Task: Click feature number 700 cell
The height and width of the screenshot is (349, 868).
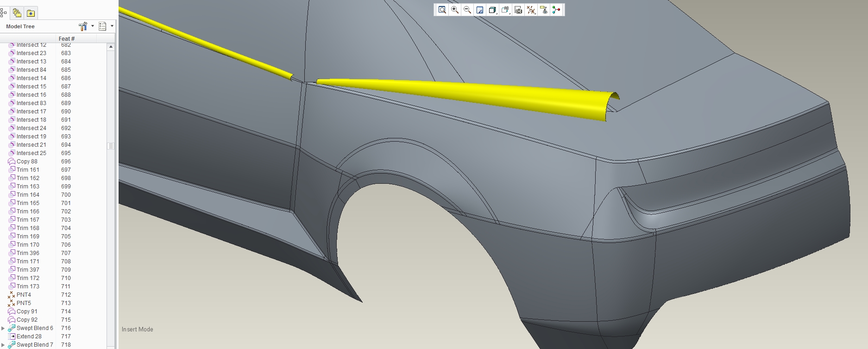Action: tap(66, 195)
